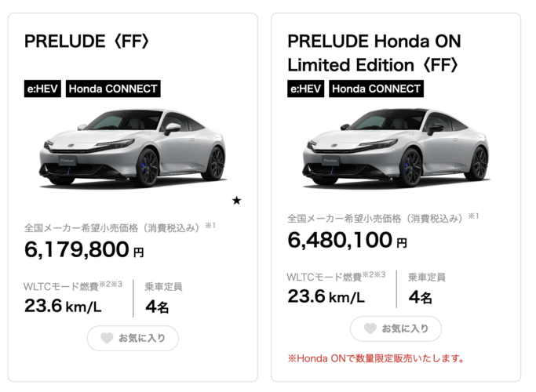This screenshot has width=536, height=392.
Task: Click the heart icon on PRELUDE FF card
Action: point(107,338)
